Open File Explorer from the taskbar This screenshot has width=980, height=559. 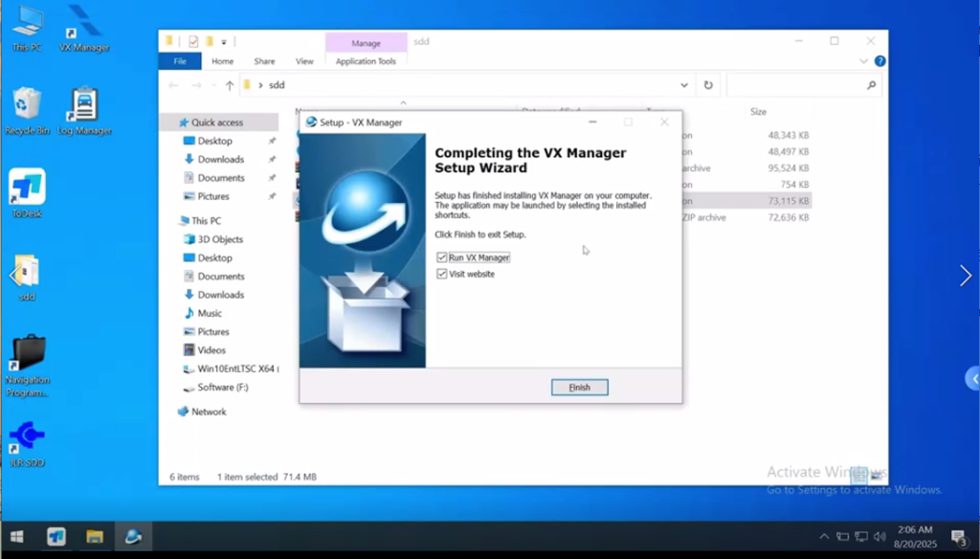(96, 537)
